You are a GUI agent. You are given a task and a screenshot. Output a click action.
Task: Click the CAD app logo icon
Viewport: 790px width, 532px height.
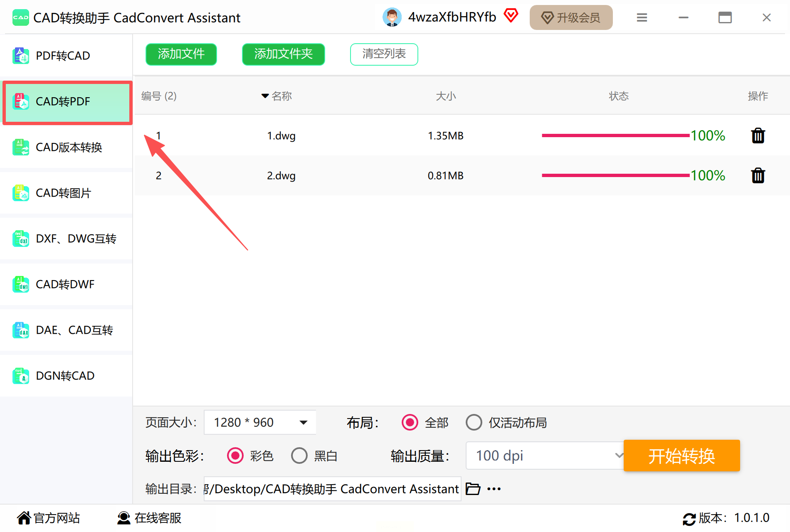coord(20,17)
